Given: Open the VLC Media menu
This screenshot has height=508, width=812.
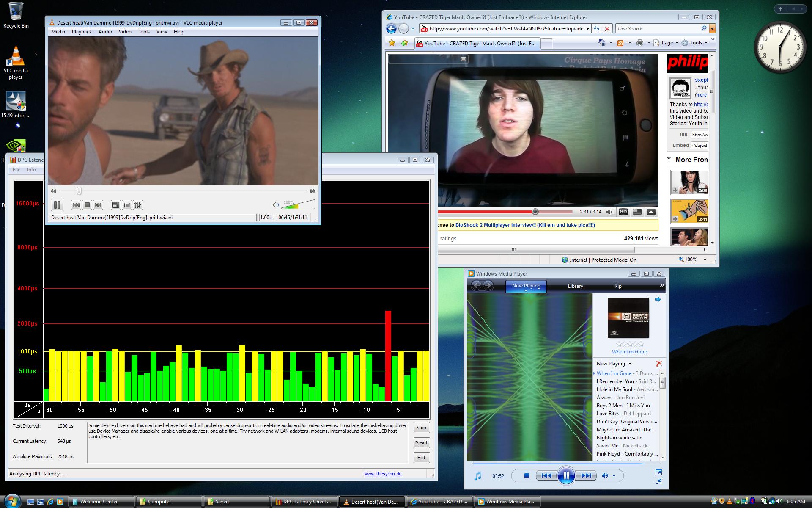Looking at the screenshot, I should coord(58,32).
